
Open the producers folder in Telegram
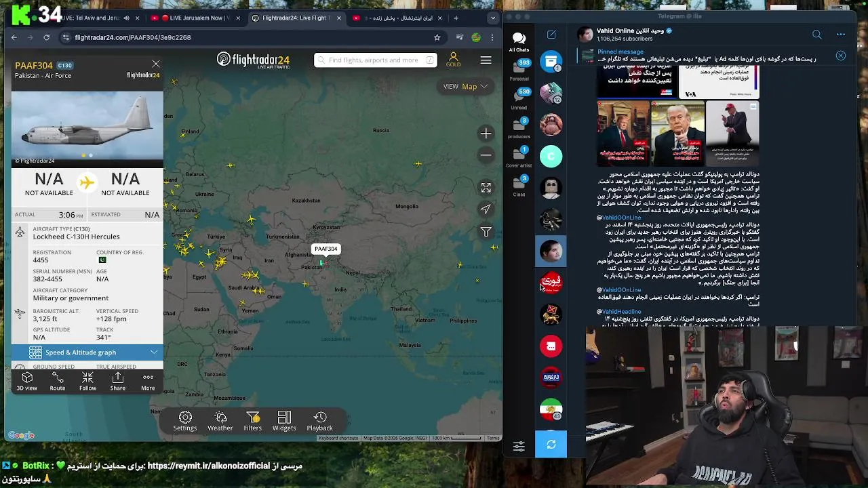coord(519,127)
